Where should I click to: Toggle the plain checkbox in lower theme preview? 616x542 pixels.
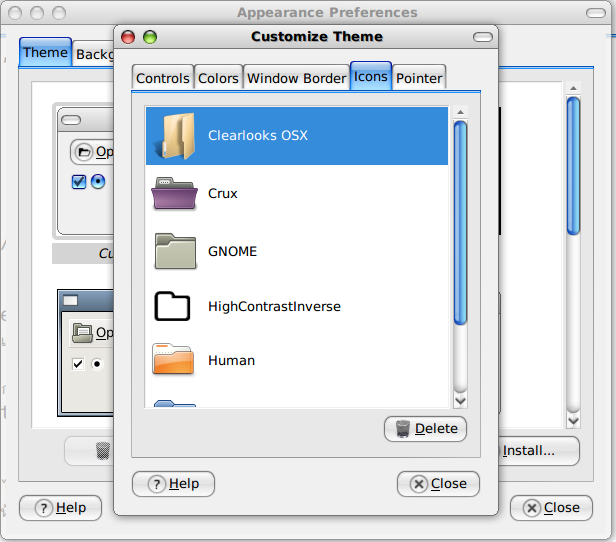[78, 364]
